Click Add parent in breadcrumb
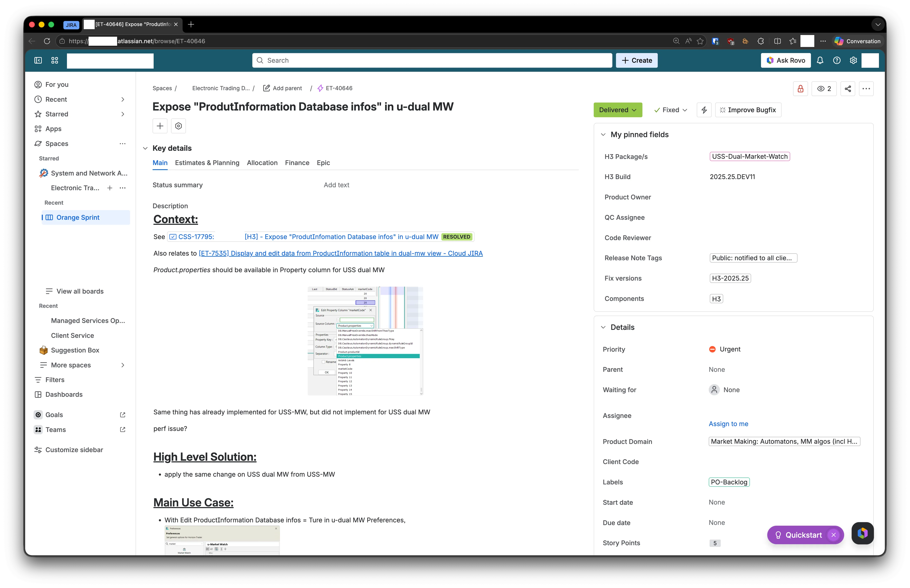The height and width of the screenshot is (588, 910). pyautogui.click(x=282, y=88)
